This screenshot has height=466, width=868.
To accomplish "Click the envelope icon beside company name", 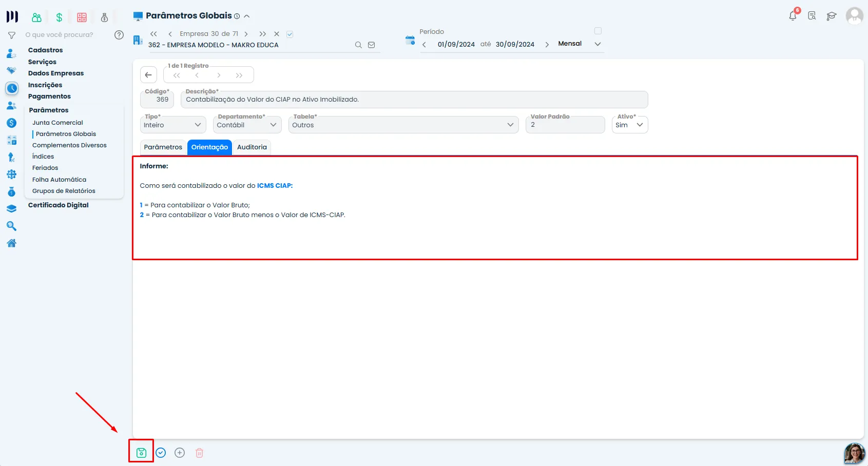I will tap(372, 45).
